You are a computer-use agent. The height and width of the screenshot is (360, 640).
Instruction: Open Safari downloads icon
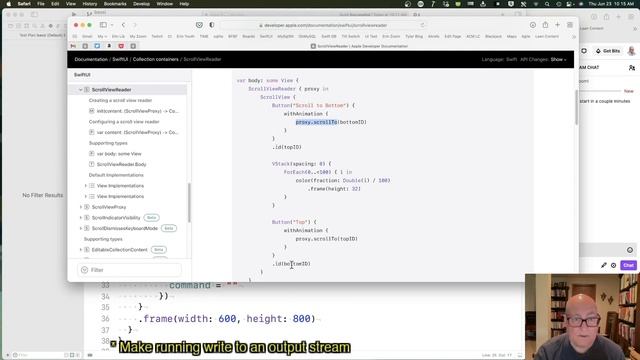coord(533,25)
